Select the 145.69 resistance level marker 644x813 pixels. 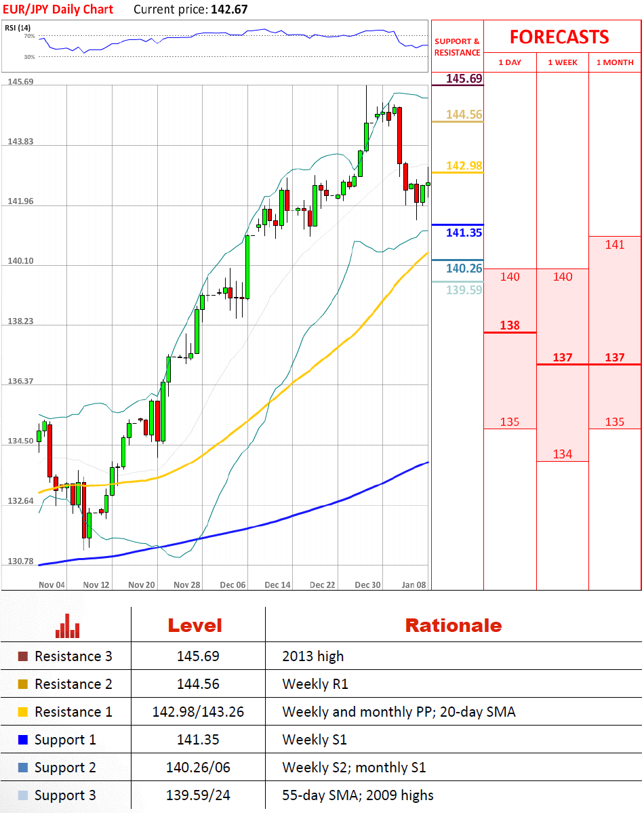click(x=464, y=79)
